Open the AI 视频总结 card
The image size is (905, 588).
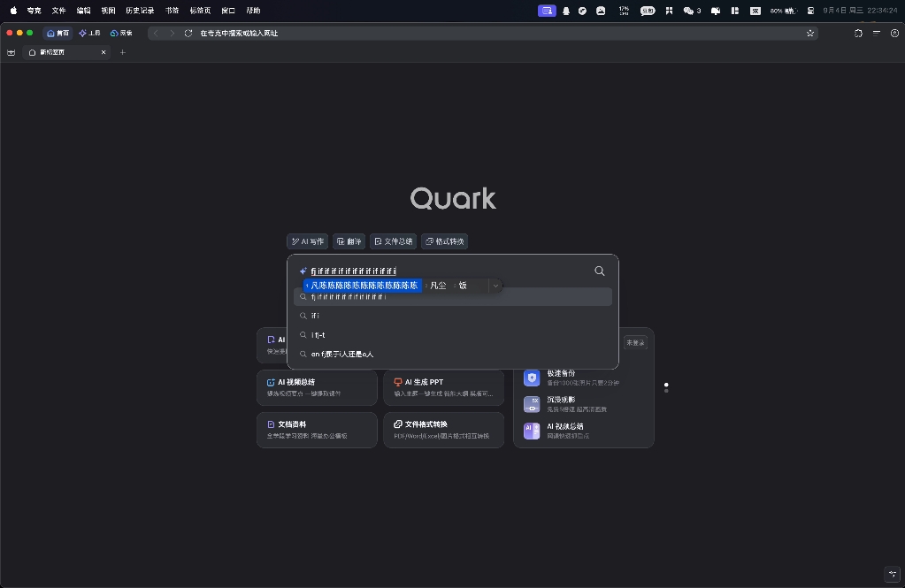coord(317,387)
